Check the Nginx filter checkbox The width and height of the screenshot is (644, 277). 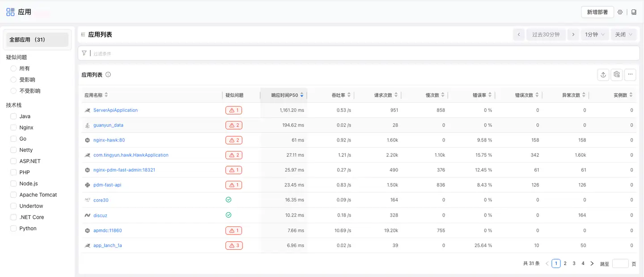pos(13,127)
